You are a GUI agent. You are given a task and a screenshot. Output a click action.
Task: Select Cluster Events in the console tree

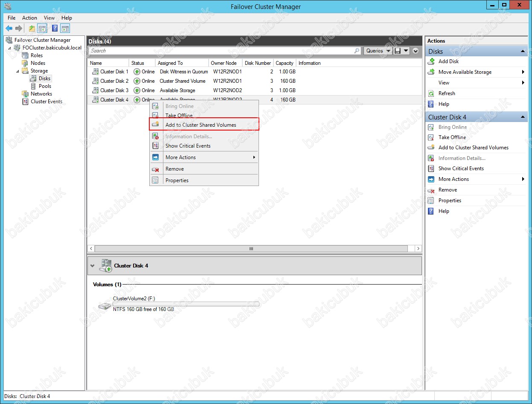point(47,102)
